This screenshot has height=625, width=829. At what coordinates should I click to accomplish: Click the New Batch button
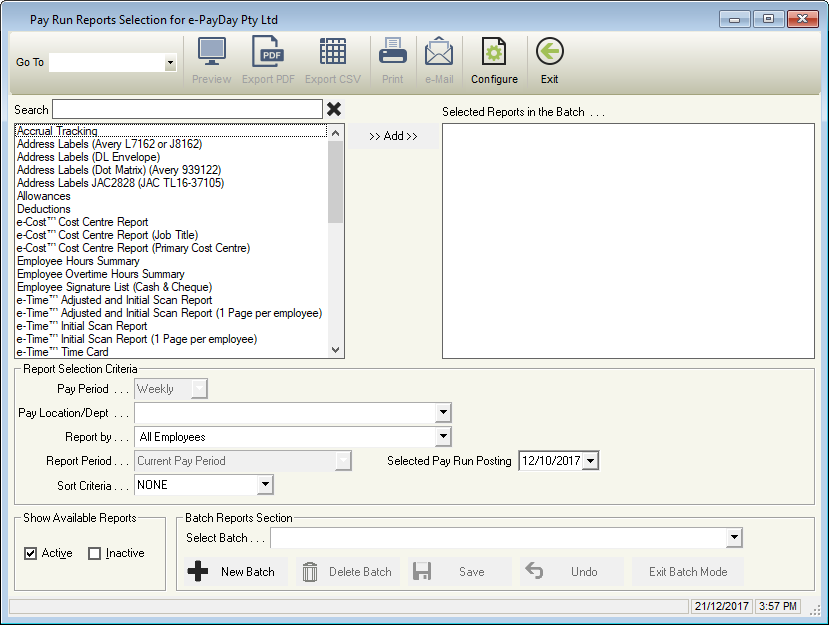tap(232, 571)
